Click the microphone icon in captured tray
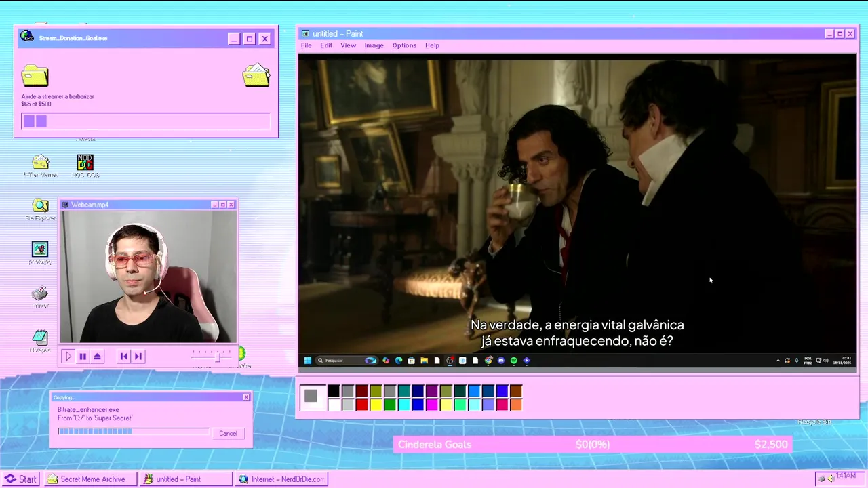Viewport: 868px width, 488px height. click(x=797, y=361)
